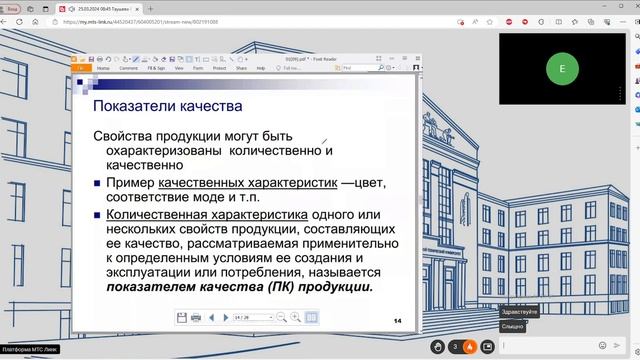
Task: Raise hand in the webinar controls
Action: [438, 347]
